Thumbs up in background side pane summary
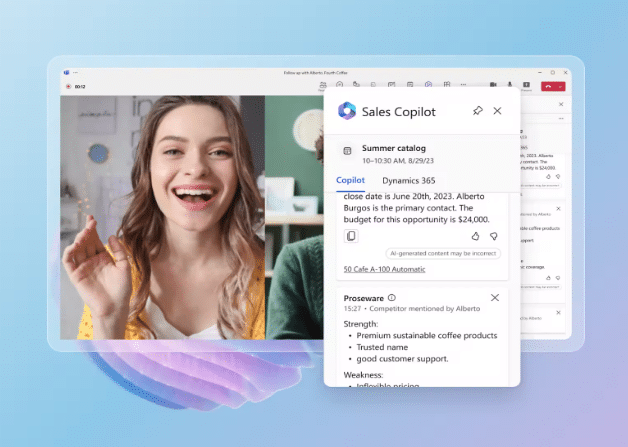Screen dimensions: 628x447 pos(549,177)
